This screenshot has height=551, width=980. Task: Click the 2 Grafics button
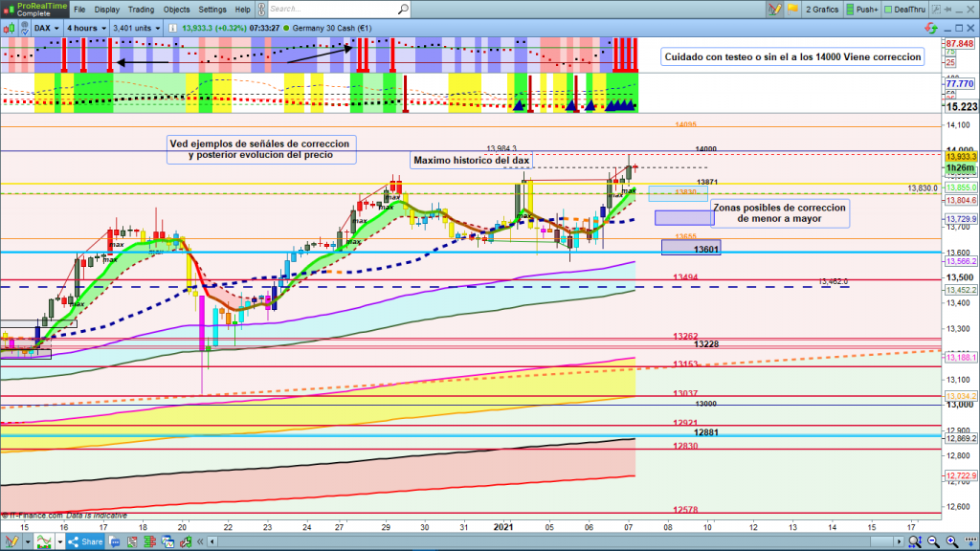click(x=822, y=10)
